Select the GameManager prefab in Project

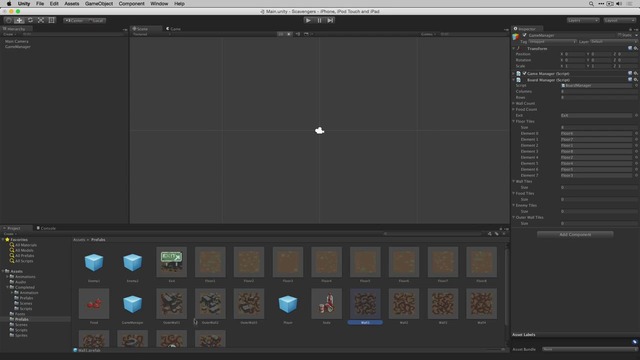point(133,304)
